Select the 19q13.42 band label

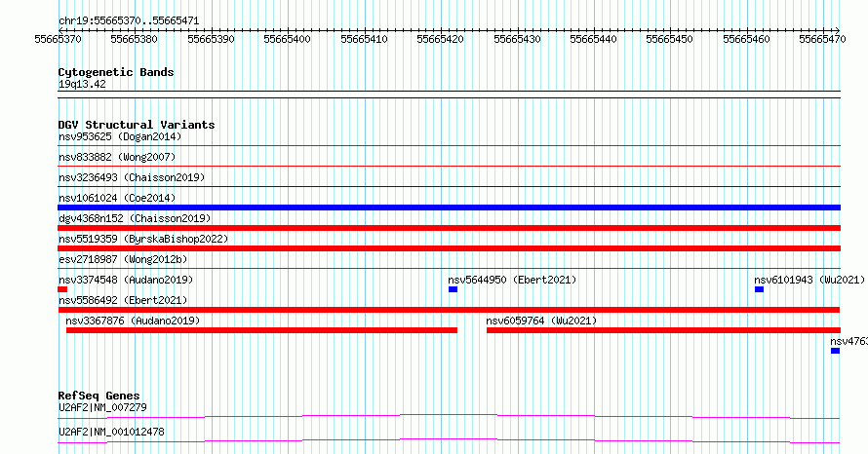pyautogui.click(x=82, y=84)
